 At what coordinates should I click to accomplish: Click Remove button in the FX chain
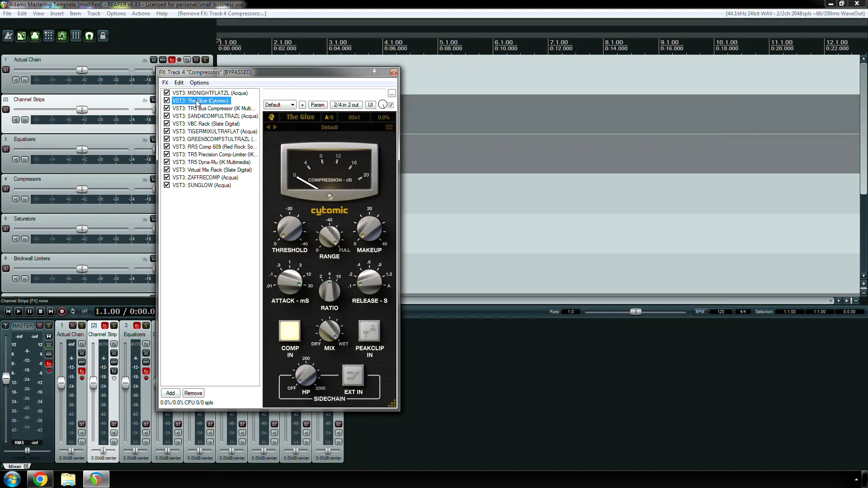coord(193,393)
